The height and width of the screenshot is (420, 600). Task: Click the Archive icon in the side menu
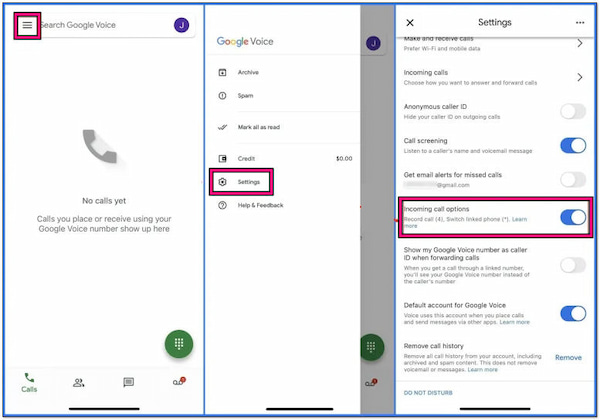point(222,72)
